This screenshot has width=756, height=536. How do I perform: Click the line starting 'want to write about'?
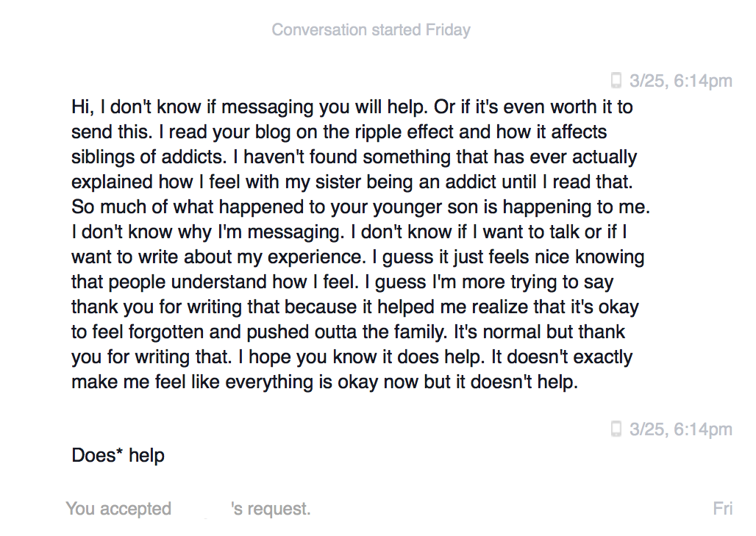click(x=357, y=257)
